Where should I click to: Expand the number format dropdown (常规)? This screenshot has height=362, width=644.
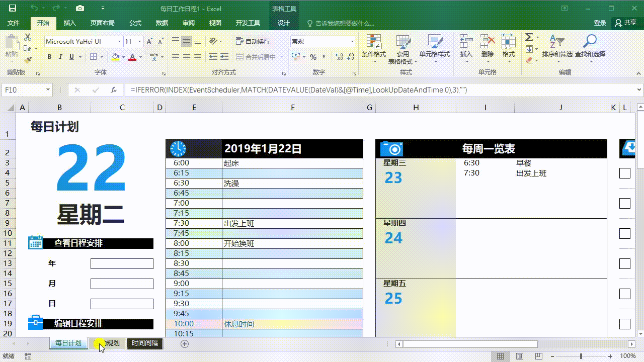tap(353, 41)
